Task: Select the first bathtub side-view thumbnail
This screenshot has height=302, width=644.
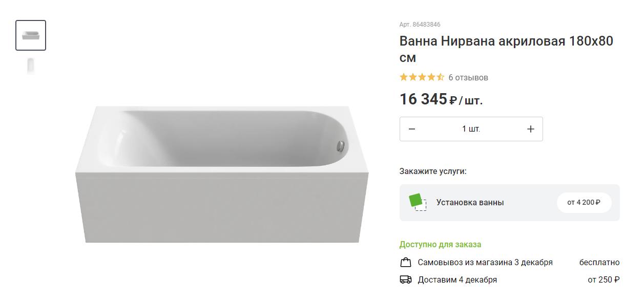Action: [31, 35]
